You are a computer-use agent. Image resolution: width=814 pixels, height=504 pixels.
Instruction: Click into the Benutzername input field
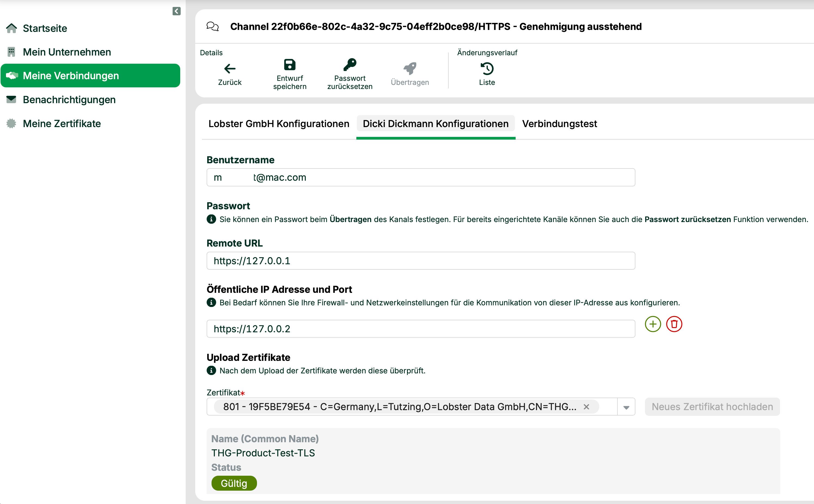421,177
